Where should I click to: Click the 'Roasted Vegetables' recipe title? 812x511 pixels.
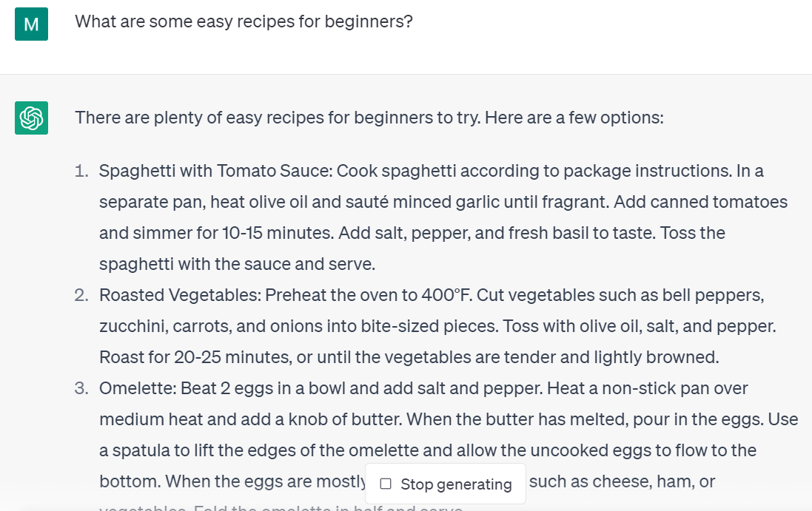click(x=178, y=296)
